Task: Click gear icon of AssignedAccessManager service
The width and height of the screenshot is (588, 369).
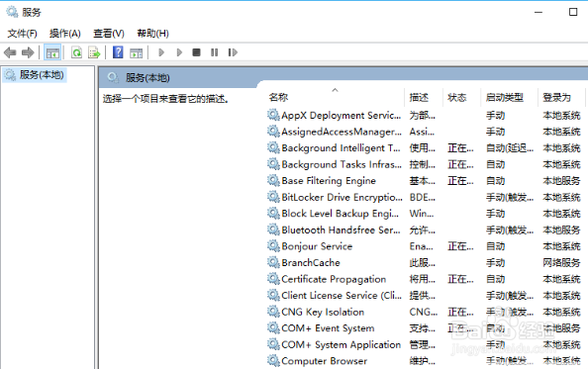Action: [273, 132]
